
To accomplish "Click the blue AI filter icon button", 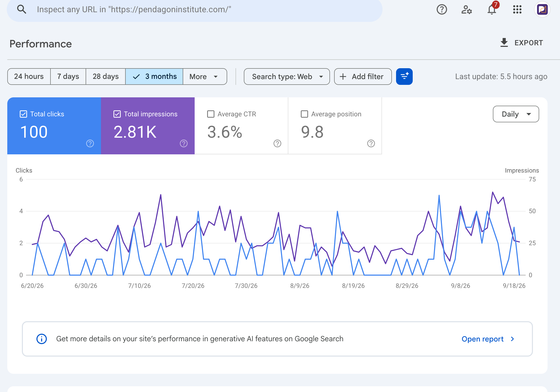I will pyautogui.click(x=404, y=77).
